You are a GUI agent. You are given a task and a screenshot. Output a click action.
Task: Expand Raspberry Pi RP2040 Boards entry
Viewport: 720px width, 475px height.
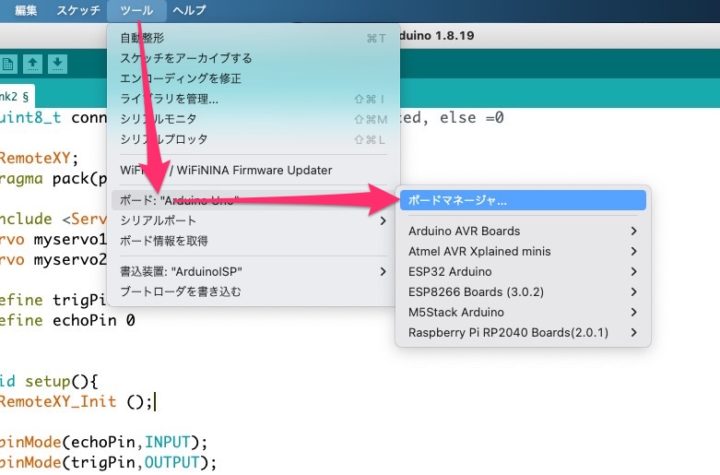click(522, 333)
